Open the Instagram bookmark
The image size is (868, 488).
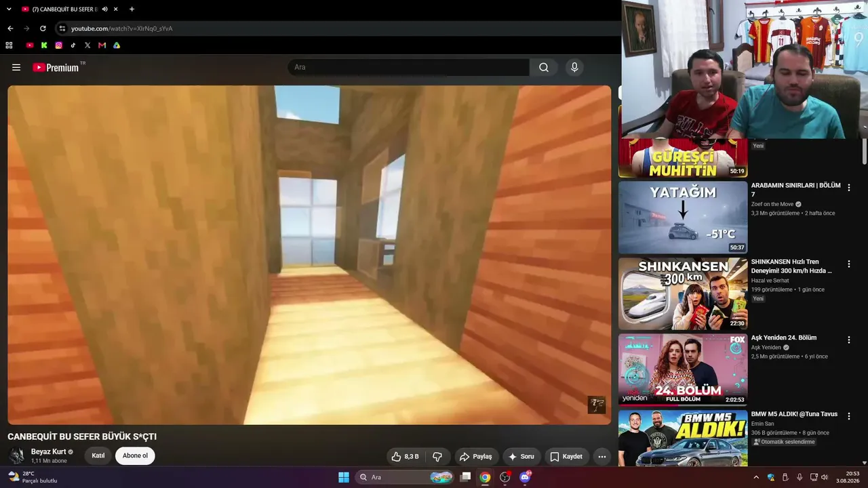(x=59, y=45)
